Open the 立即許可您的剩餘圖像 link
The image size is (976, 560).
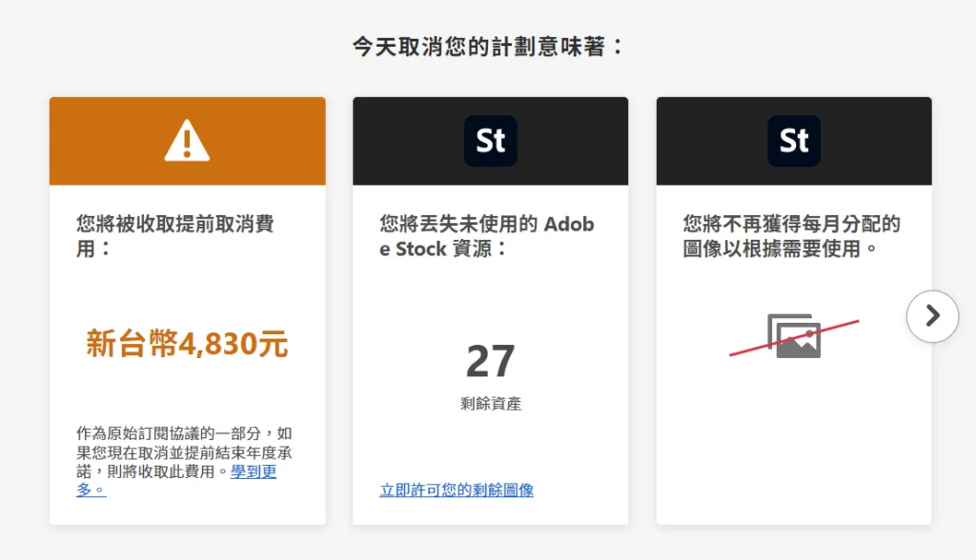pos(457,490)
